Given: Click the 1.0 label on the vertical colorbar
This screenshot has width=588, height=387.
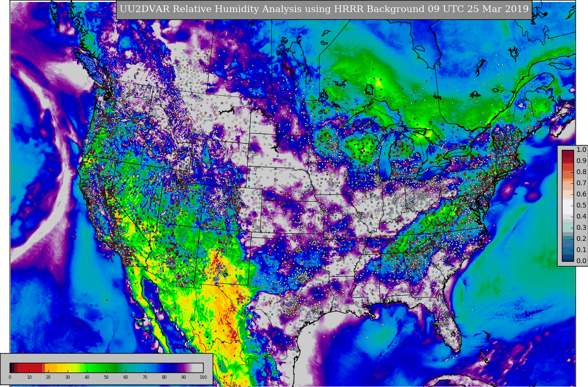Looking at the screenshot, I should coord(581,150).
